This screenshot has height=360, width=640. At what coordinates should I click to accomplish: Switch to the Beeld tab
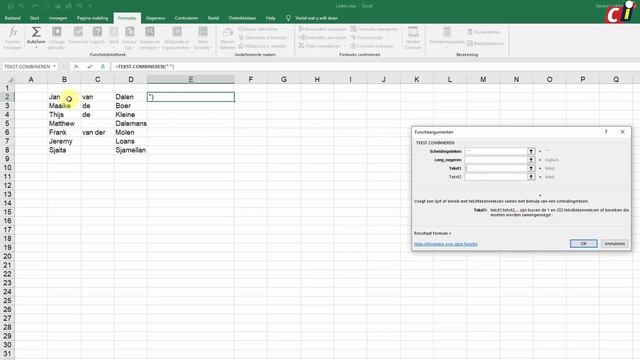point(213,18)
